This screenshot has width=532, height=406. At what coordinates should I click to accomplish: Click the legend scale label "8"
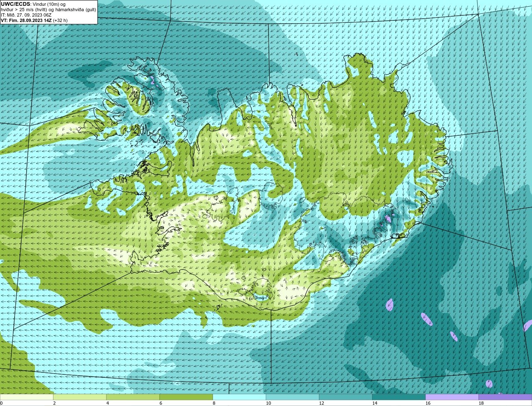pos(214,403)
